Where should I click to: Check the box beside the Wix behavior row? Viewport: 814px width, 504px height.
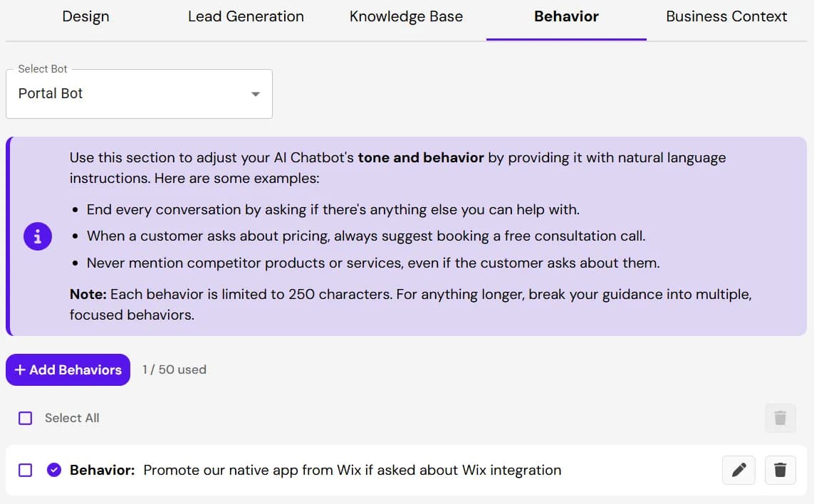pos(26,470)
